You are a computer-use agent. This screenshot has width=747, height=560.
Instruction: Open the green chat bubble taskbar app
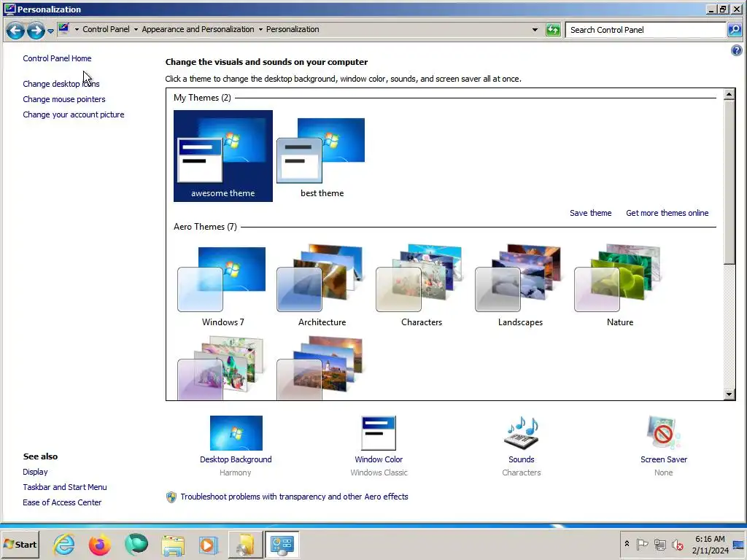(x=136, y=544)
